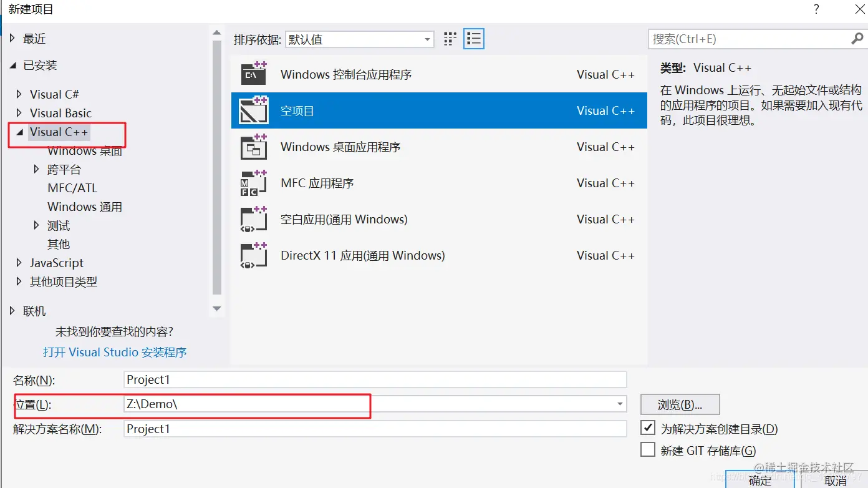
Task: Expand the Recent node
Action: (12, 39)
